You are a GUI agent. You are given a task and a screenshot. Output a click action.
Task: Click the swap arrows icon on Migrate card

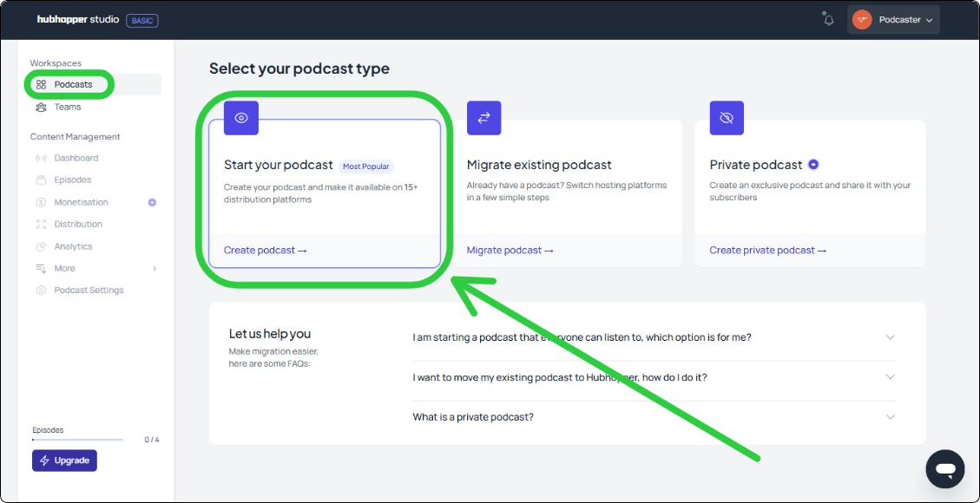483,118
